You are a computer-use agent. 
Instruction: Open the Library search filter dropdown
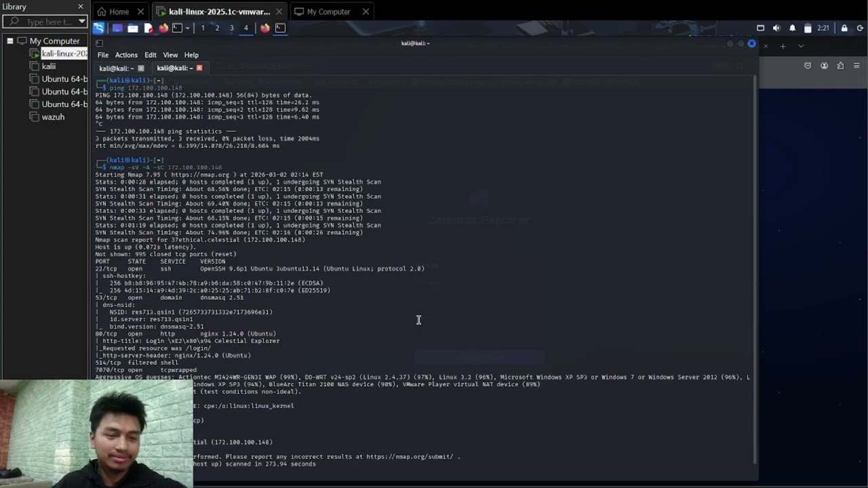click(82, 22)
